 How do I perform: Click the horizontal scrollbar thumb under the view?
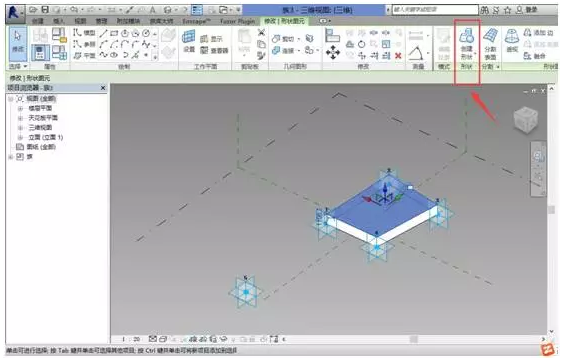413,339
